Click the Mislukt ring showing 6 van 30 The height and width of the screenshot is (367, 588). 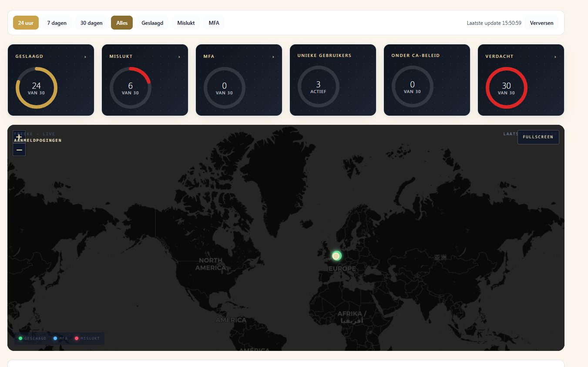click(x=131, y=88)
